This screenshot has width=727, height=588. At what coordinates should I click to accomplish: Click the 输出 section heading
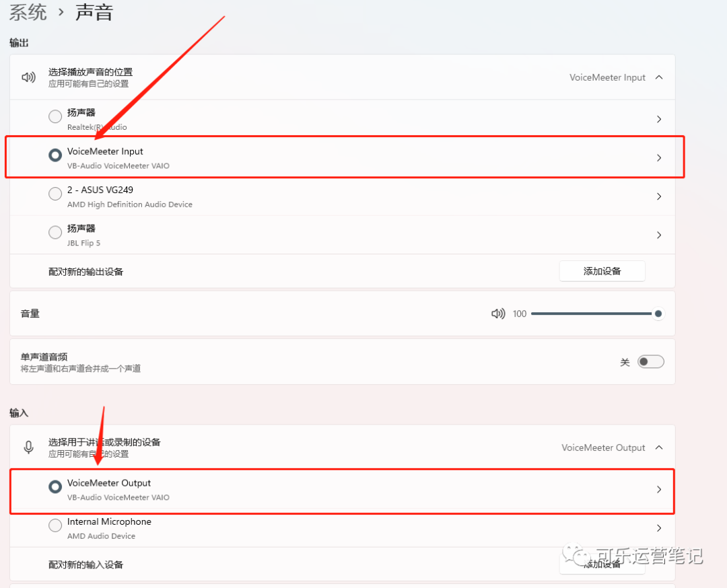[x=19, y=42]
